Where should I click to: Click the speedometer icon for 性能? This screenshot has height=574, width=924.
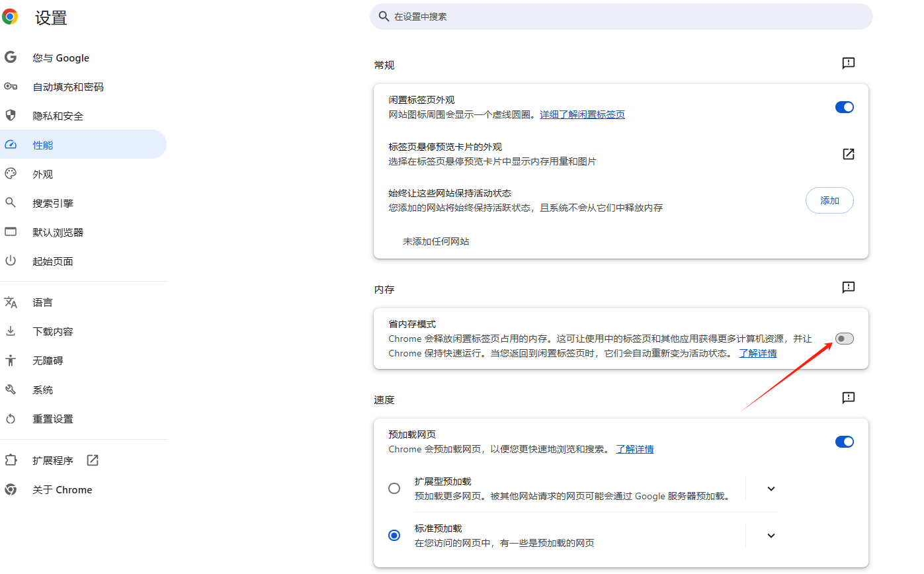click(10, 145)
